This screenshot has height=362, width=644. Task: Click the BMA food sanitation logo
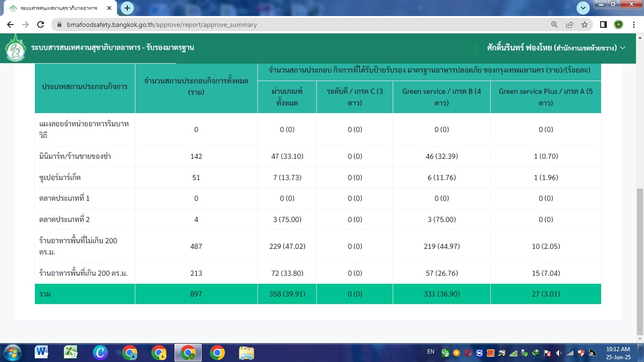tap(16, 48)
